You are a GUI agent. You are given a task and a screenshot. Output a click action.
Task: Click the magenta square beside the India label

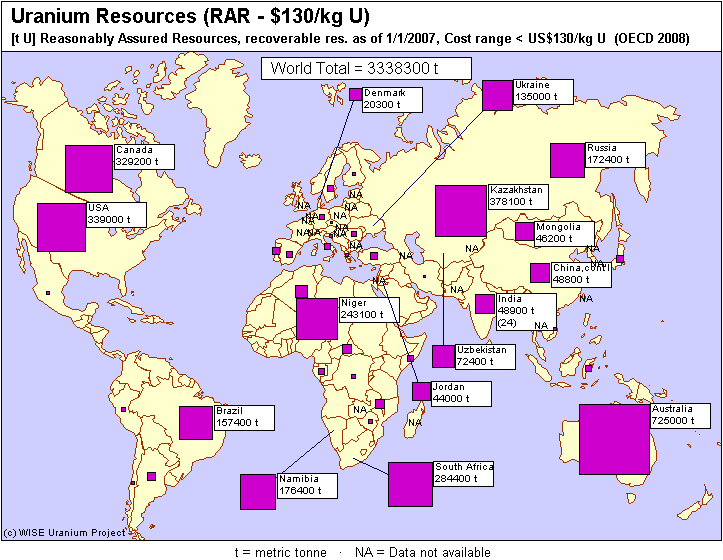coord(485,304)
